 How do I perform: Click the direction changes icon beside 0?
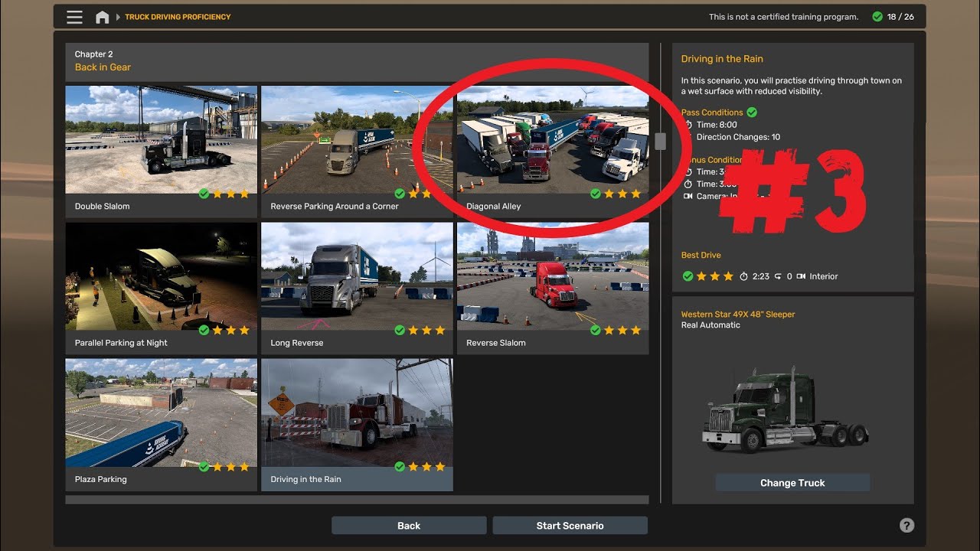778,276
